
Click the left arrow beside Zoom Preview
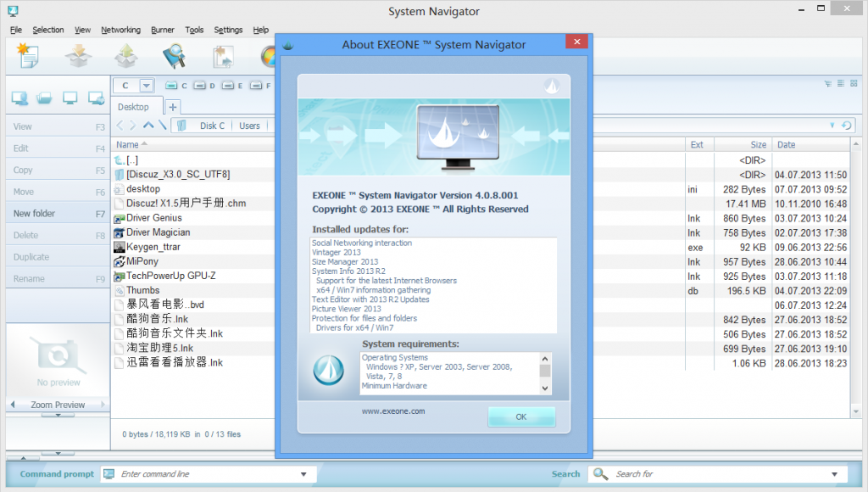[13, 405]
